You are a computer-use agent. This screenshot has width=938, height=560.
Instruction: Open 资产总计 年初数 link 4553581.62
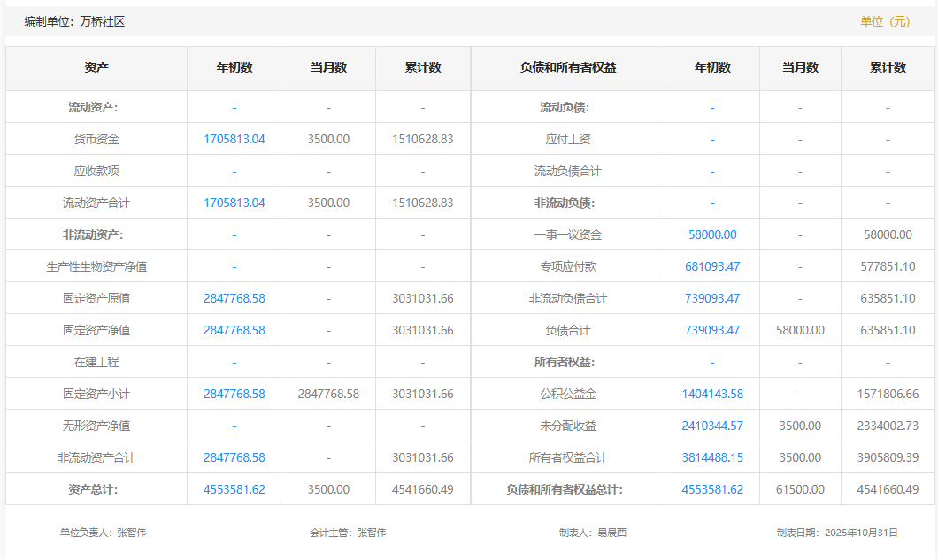(234, 489)
